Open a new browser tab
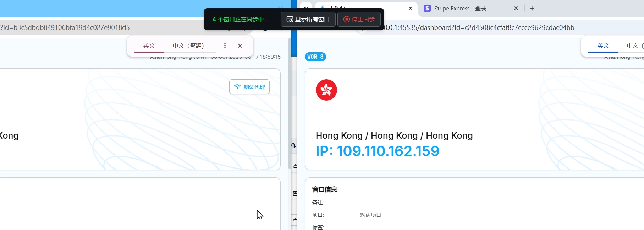The image size is (644, 230). pyautogui.click(x=532, y=8)
